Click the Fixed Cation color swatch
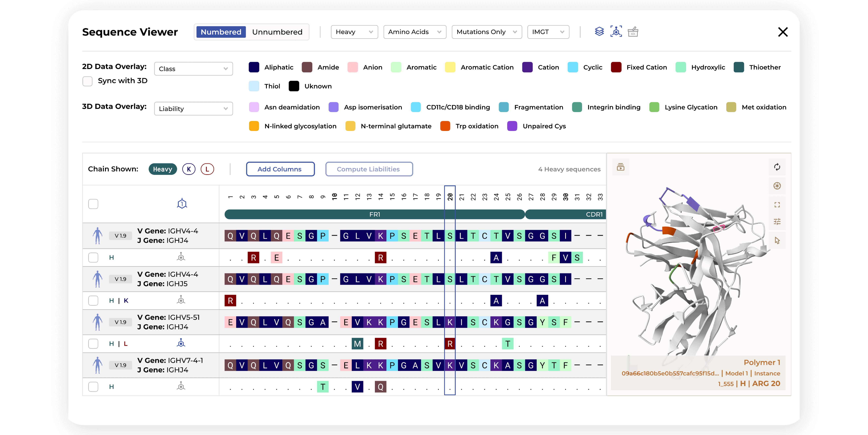868x435 pixels. pos(616,67)
